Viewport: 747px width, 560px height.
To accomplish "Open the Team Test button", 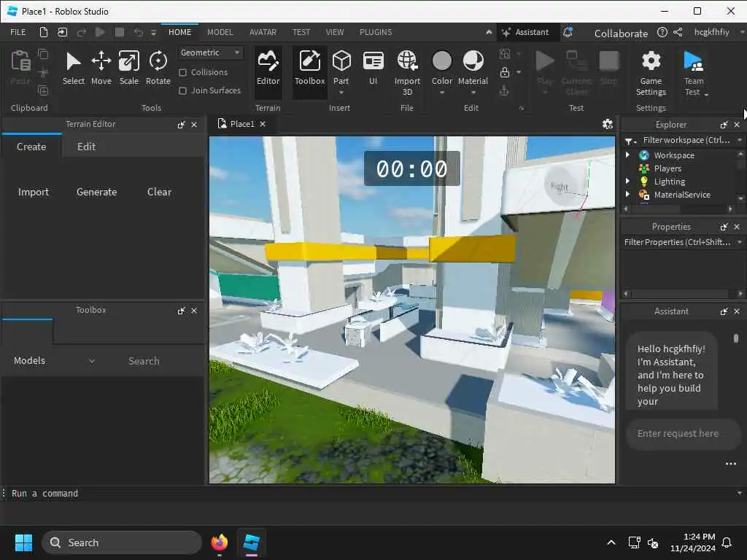I will pos(694,73).
